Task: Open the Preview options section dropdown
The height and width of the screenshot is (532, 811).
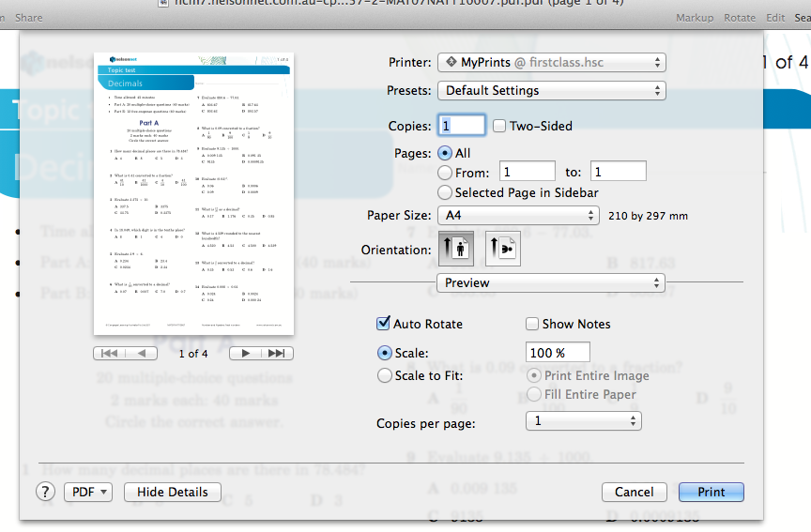Action: point(551,282)
